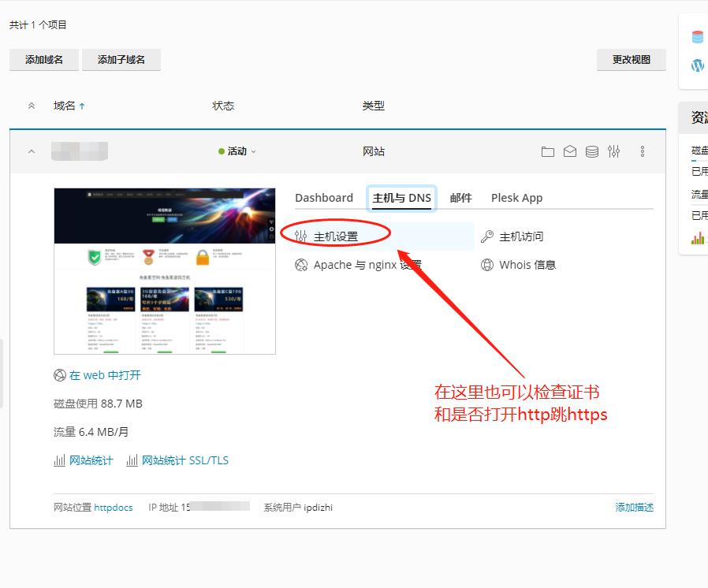Open 主机设置 hosting settings
This screenshot has height=588, width=708.
click(336, 236)
